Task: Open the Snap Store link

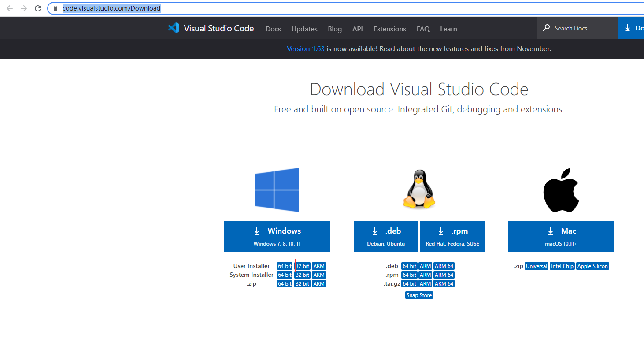Action: coord(419,295)
